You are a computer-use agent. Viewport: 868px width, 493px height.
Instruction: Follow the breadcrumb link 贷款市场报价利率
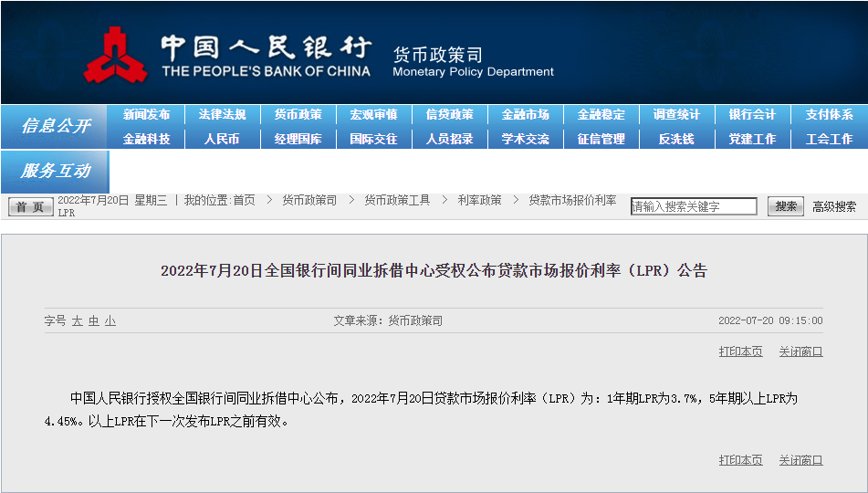tap(572, 201)
